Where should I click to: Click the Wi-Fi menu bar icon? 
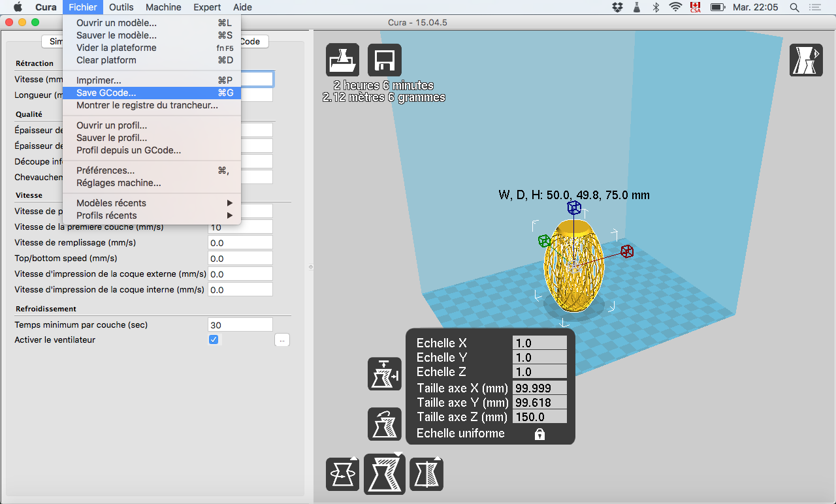[x=675, y=7]
